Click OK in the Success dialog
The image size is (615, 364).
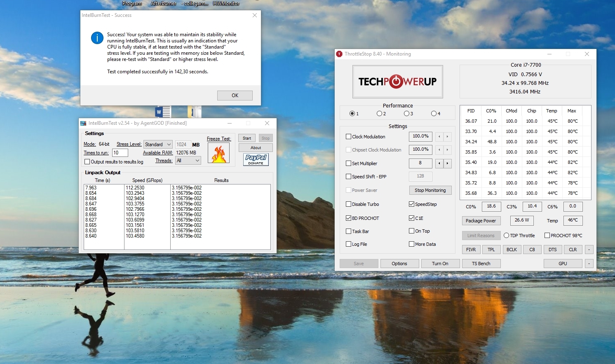(235, 96)
